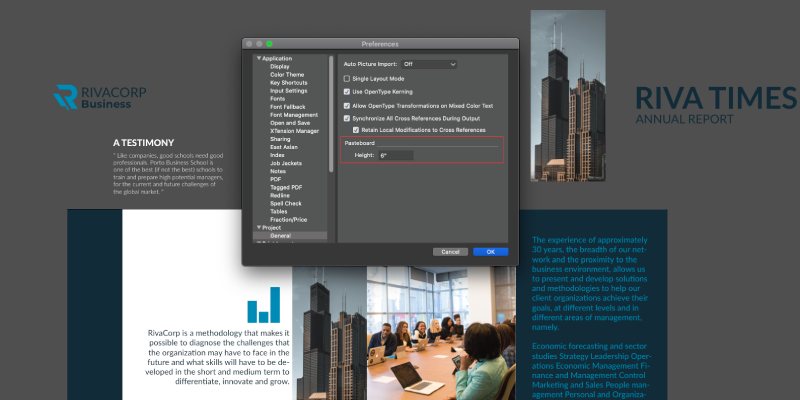This screenshot has width=800, height=400.
Task: Choose the Fonts preferences item
Action: point(278,99)
